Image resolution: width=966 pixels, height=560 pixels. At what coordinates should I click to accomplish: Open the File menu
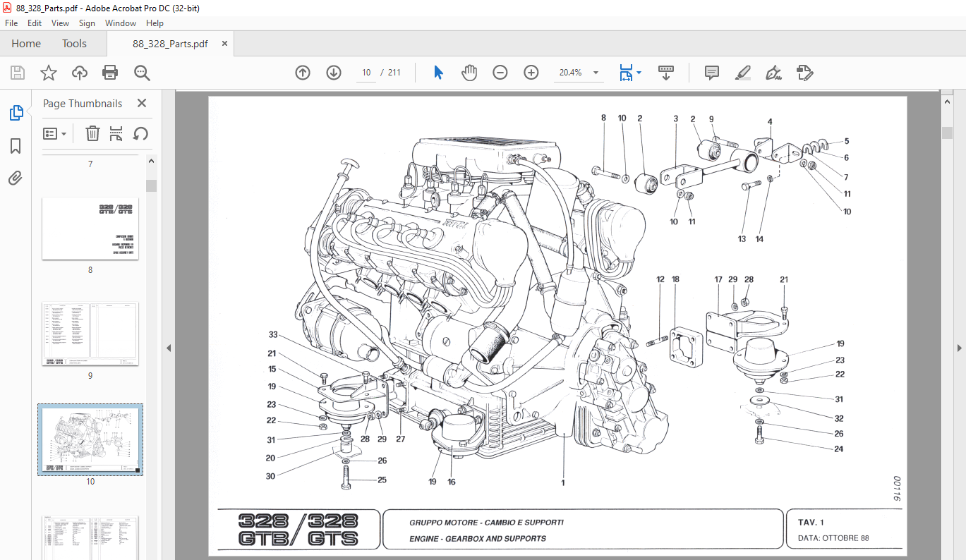pyautogui.click(x=11, y=23)
